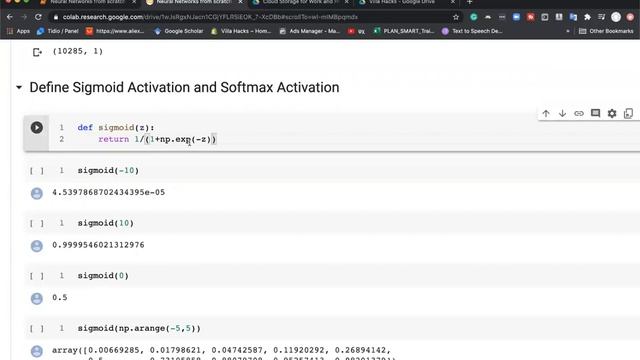Click the 'def sigmoid(z):' code line

[x=116, y=128]
